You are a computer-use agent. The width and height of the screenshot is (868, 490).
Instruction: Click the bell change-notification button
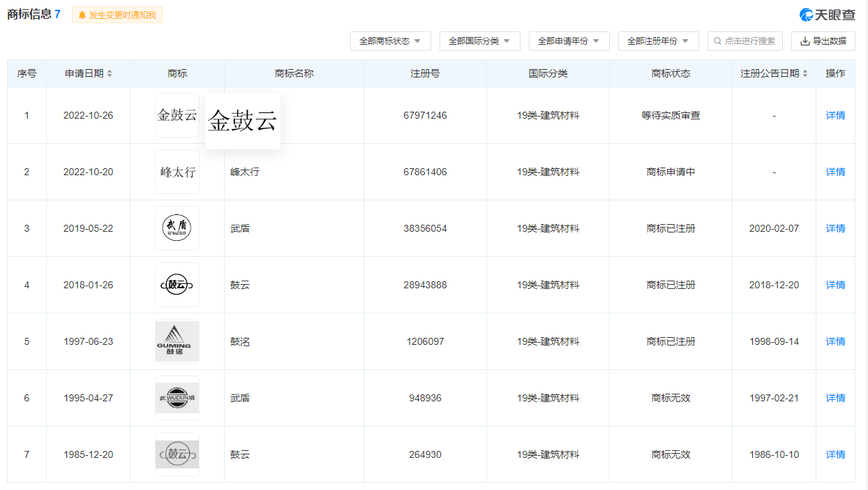[x=117, y=15]
